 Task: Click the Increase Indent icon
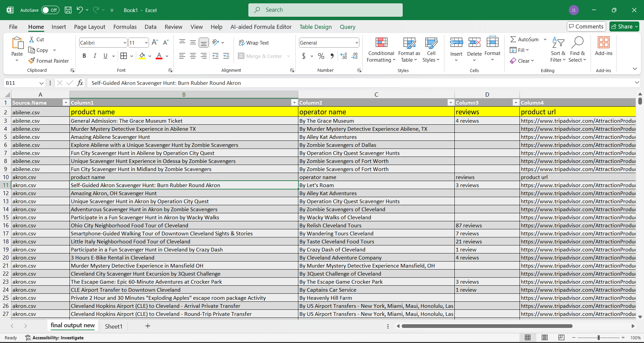click(x=226, y=56)
